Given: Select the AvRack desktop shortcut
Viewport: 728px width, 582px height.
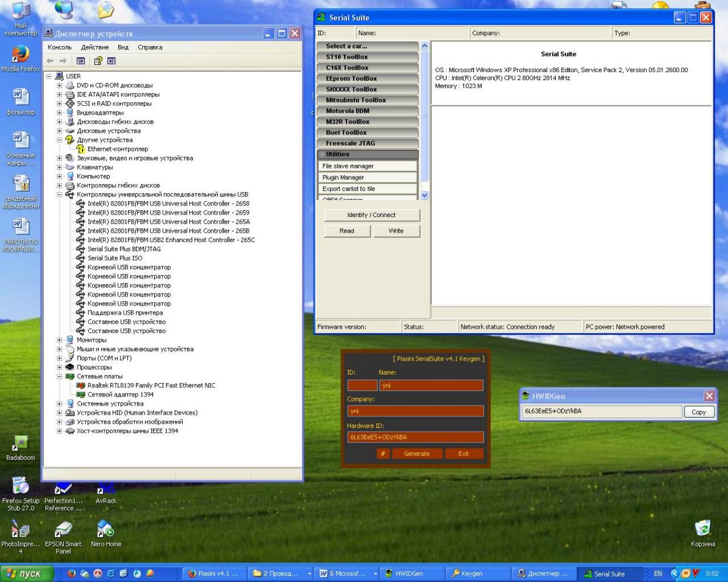Looking at the screenshot, I should point(106,492).
